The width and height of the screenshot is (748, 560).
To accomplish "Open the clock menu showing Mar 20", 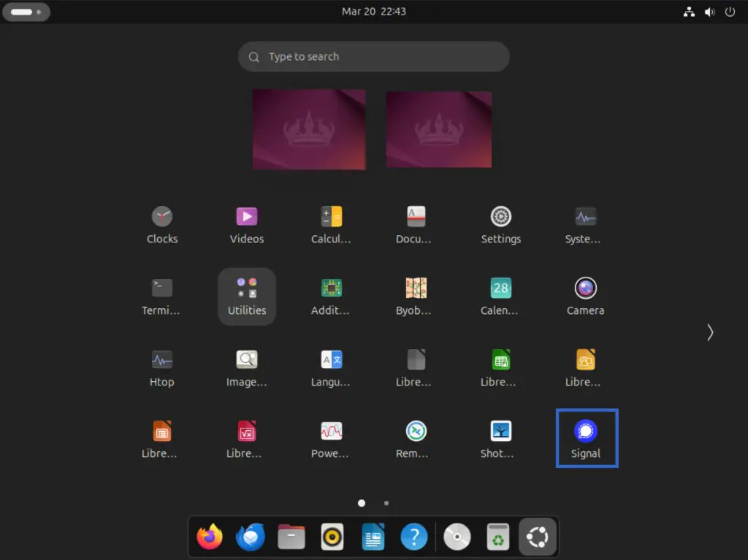I will 374,11.
